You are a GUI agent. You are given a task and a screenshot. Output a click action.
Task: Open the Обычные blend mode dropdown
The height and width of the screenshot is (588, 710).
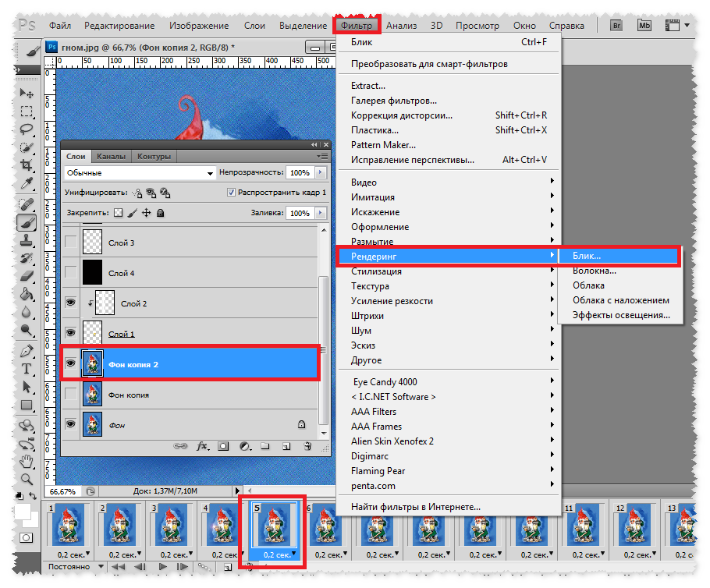(x=140, y=173)
